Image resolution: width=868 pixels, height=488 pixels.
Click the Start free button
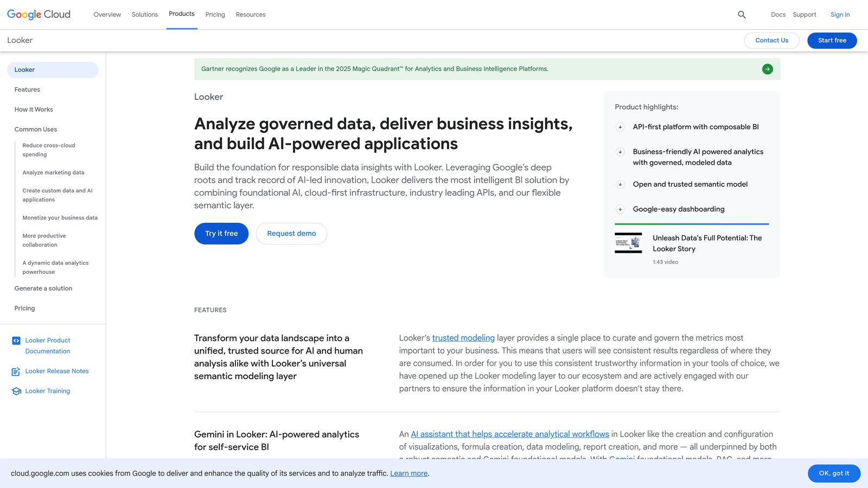click(x=832, y=41)
